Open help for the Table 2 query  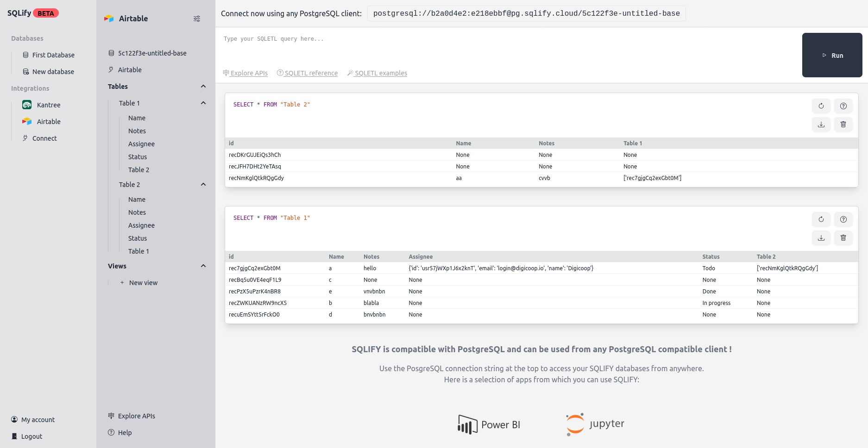(843, 106)
